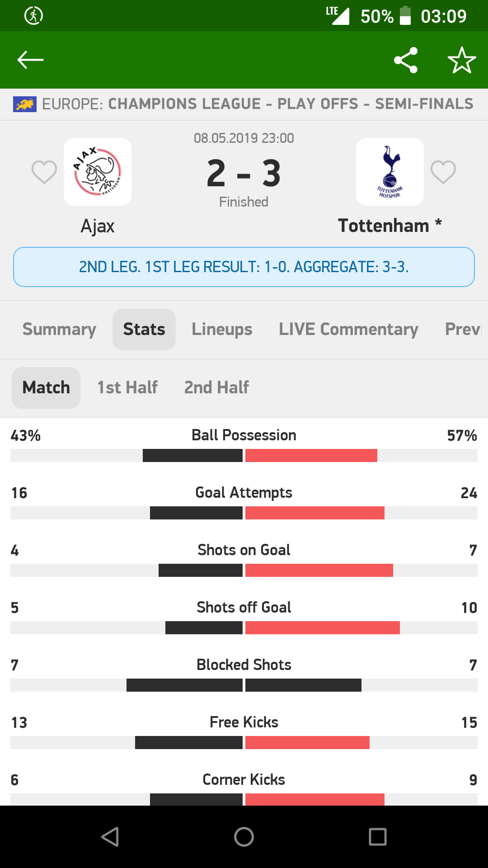The image size is (488, 868).
Task: Tap the Ball Possession red bar
Action: (311, 455)
